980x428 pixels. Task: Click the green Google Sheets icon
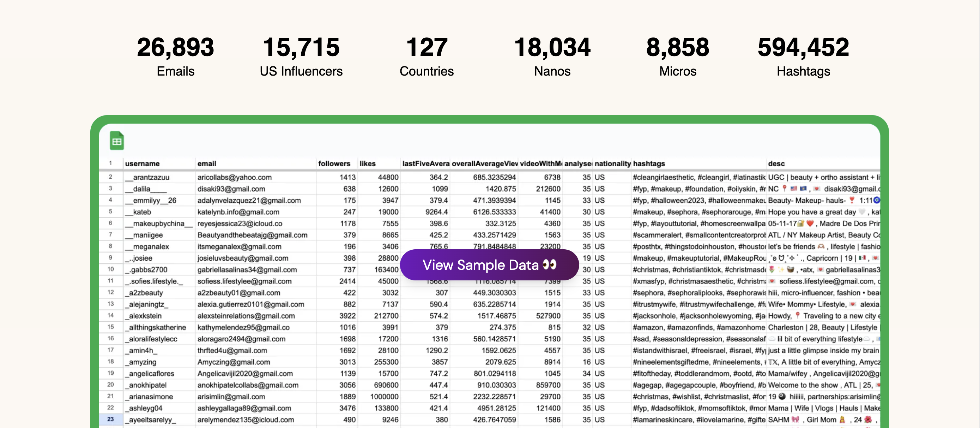(x=117, y=141)
